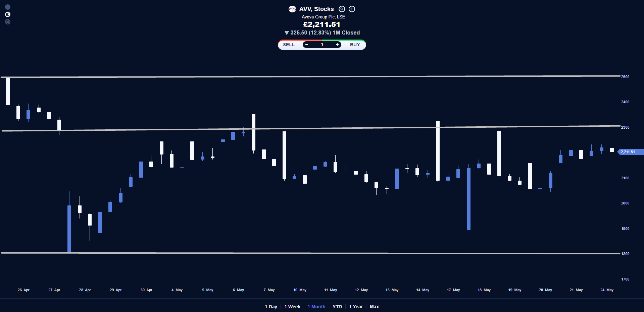Switch to line chart view icon
Screen dimensions: 644x312
tap(8, 7)
